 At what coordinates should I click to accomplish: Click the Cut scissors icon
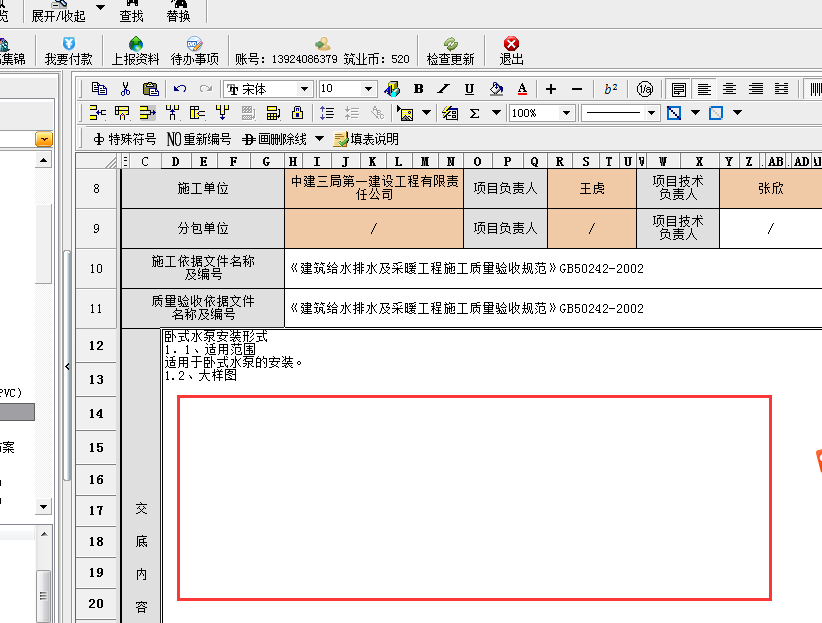(x=125, y=89)
